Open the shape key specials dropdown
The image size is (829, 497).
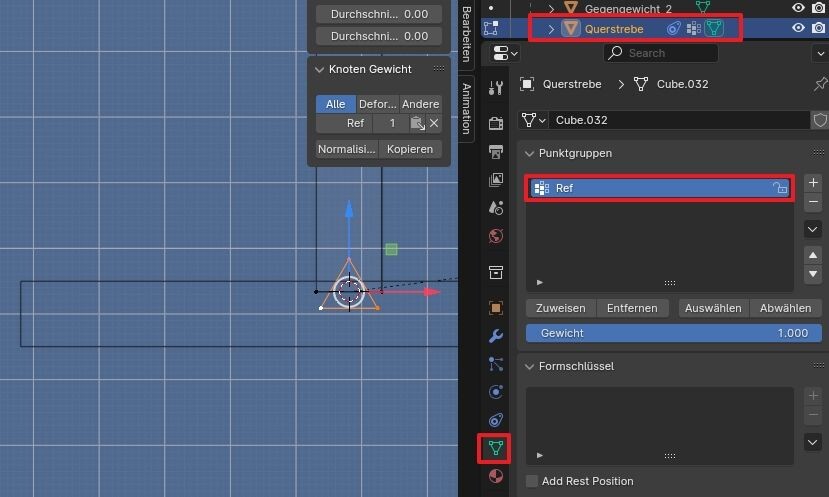pos(813,442)
